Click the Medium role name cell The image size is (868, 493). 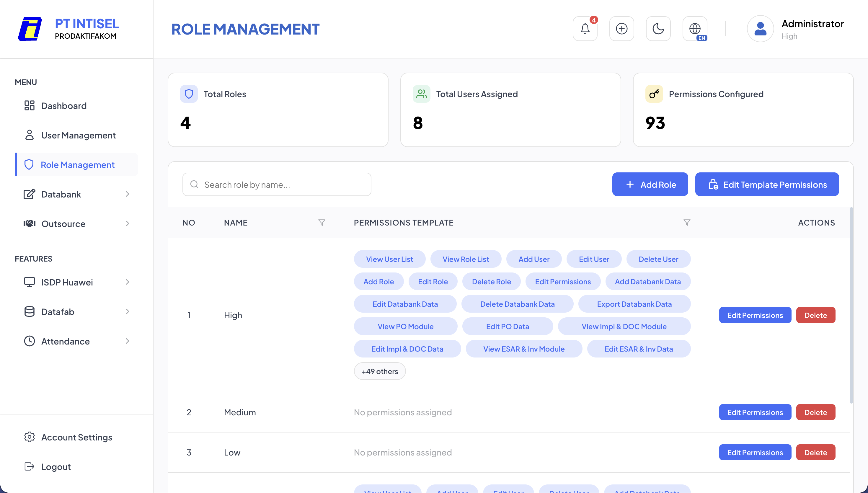coord(240,412)
